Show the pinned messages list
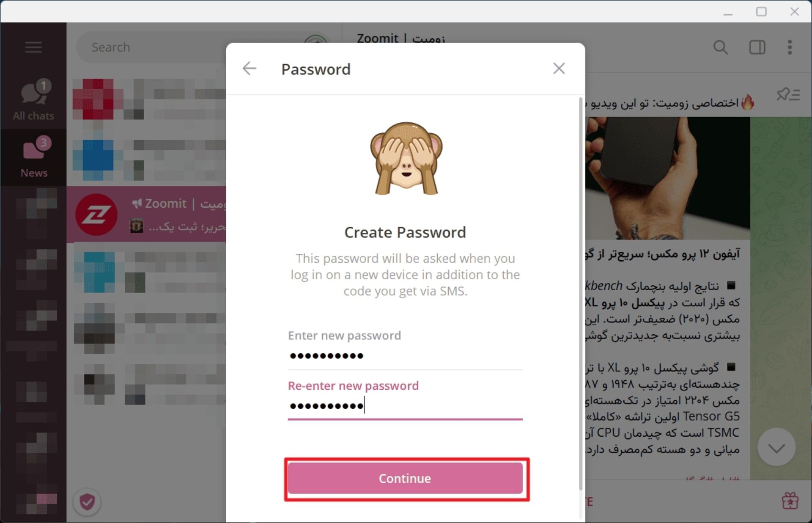 (x=788, y=94)
